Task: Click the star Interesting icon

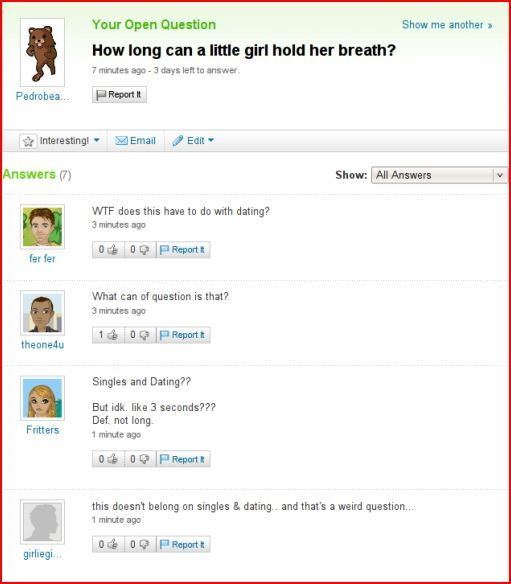Action: [28, 141]
